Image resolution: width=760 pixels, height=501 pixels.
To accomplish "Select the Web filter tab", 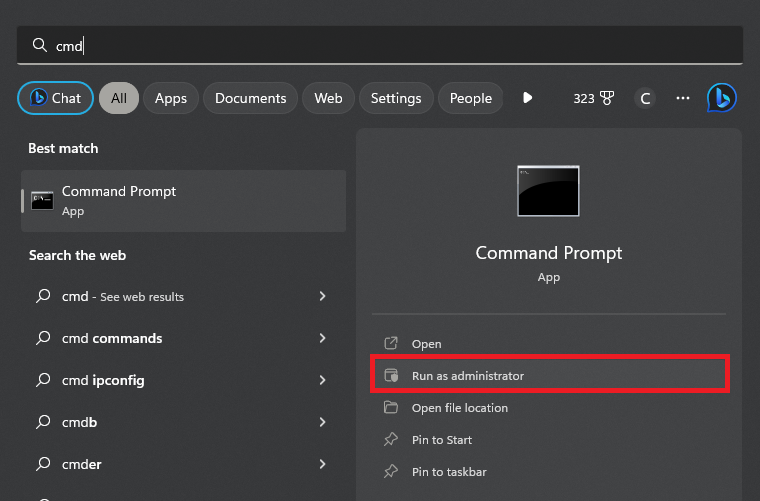I will [x=328, y=98].
